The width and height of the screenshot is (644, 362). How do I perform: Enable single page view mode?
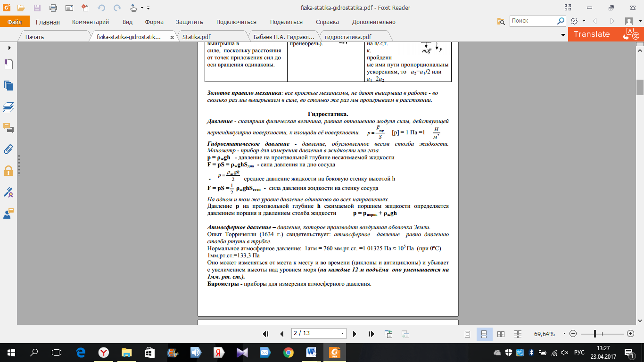pyautogui.click(x=468, y=334)
